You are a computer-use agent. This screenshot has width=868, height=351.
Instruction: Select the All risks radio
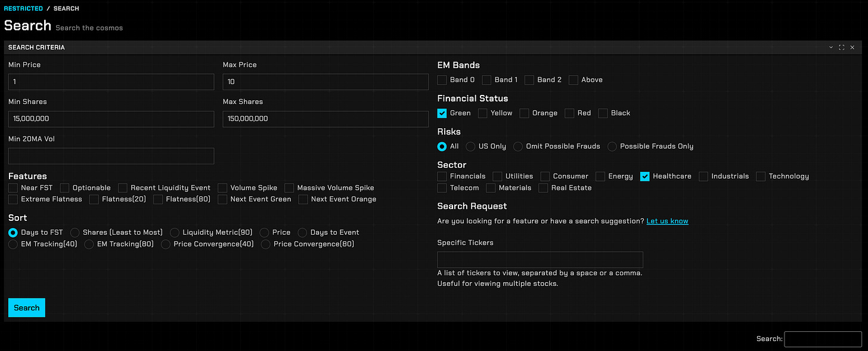tap(442, 147)
